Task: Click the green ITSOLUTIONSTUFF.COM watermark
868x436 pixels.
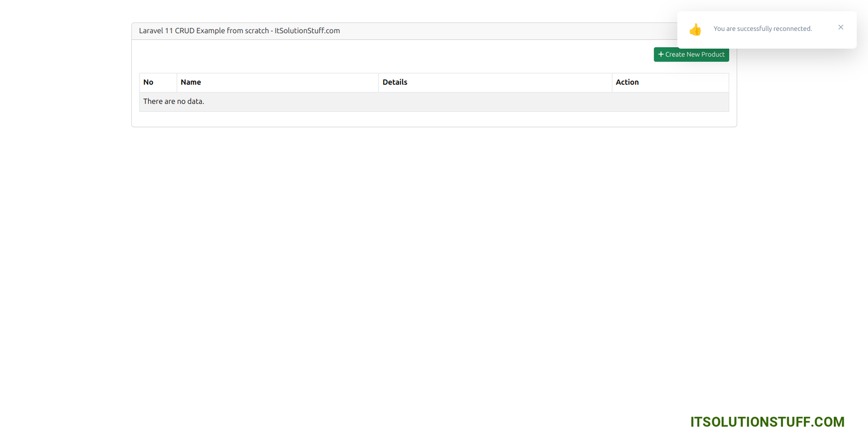Action: coord(767,422)
